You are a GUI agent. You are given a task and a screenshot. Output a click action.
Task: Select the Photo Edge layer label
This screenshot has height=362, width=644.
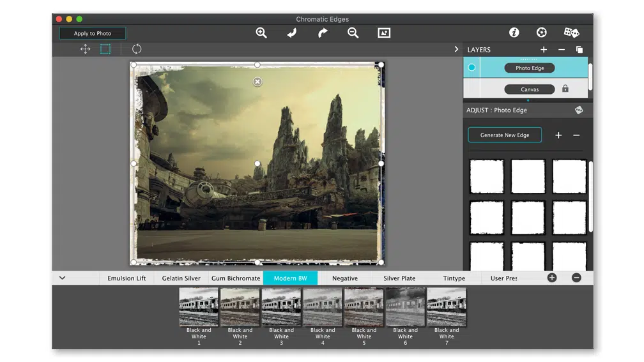[x=530, y=68]
